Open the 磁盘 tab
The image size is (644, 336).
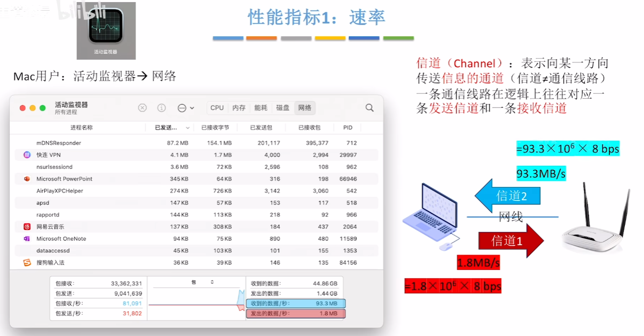click(282, 108)
